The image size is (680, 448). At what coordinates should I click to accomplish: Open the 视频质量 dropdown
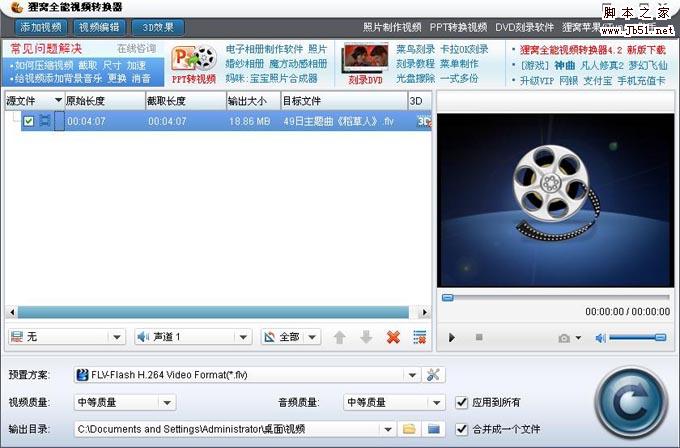click(167, 403)
